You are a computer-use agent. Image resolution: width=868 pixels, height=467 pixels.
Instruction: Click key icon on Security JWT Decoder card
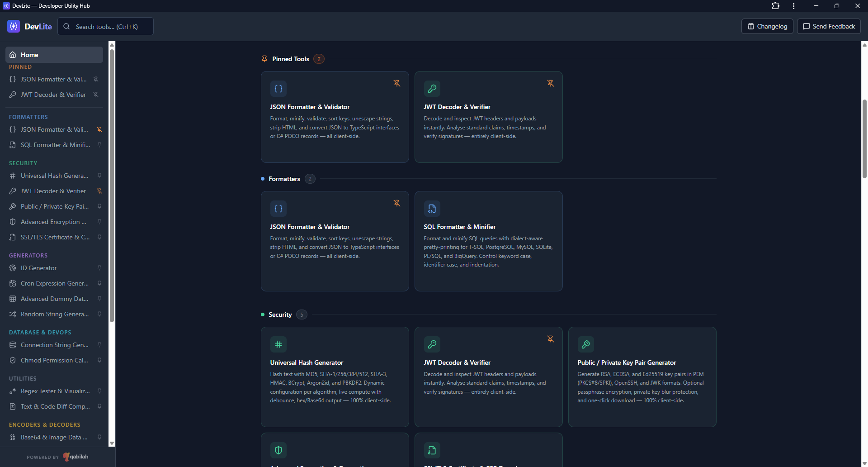[x=432, y=344]
